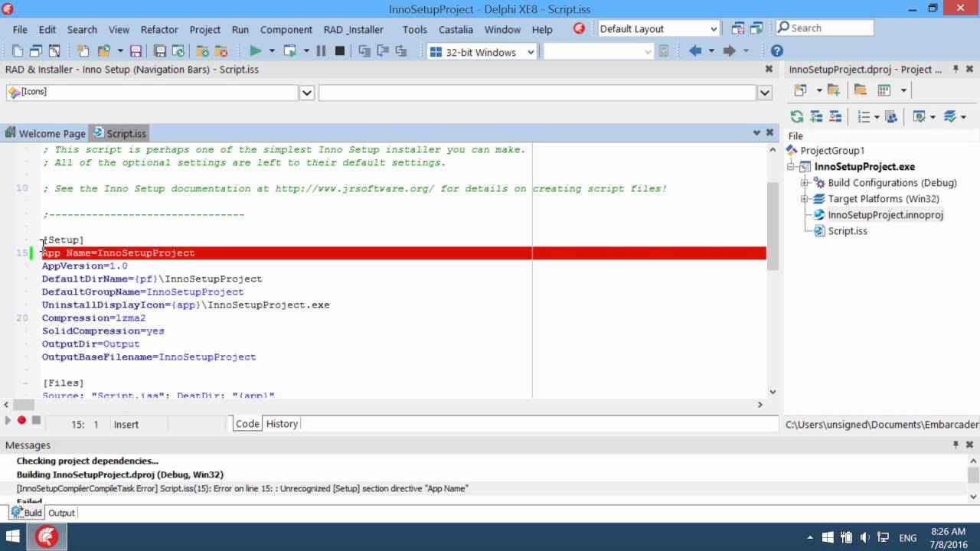Click the Trace Into debugger icon
This screenshot has height=551, width=980.
364,51
